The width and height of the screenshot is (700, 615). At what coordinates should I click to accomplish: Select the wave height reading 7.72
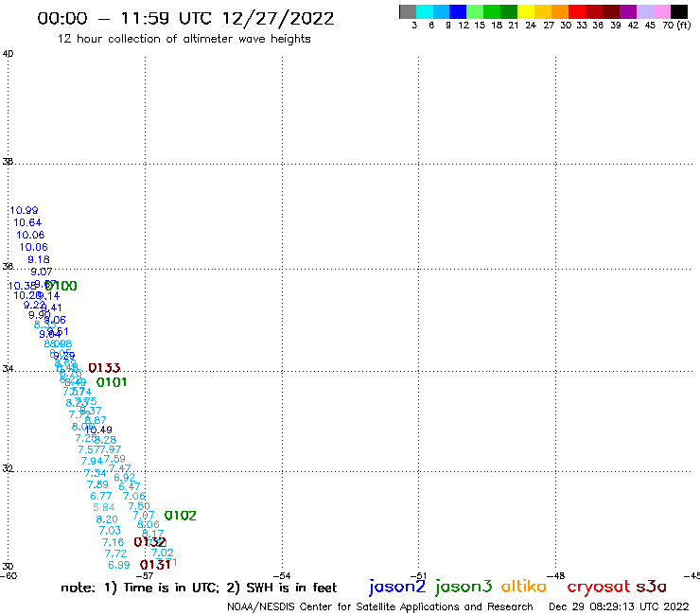point(115,553)
